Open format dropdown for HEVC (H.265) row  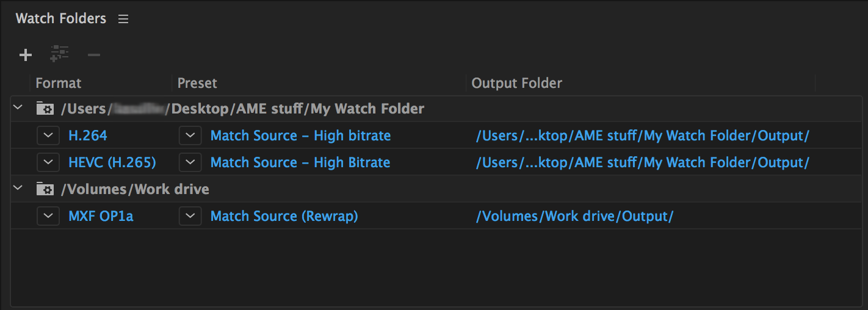48,162
